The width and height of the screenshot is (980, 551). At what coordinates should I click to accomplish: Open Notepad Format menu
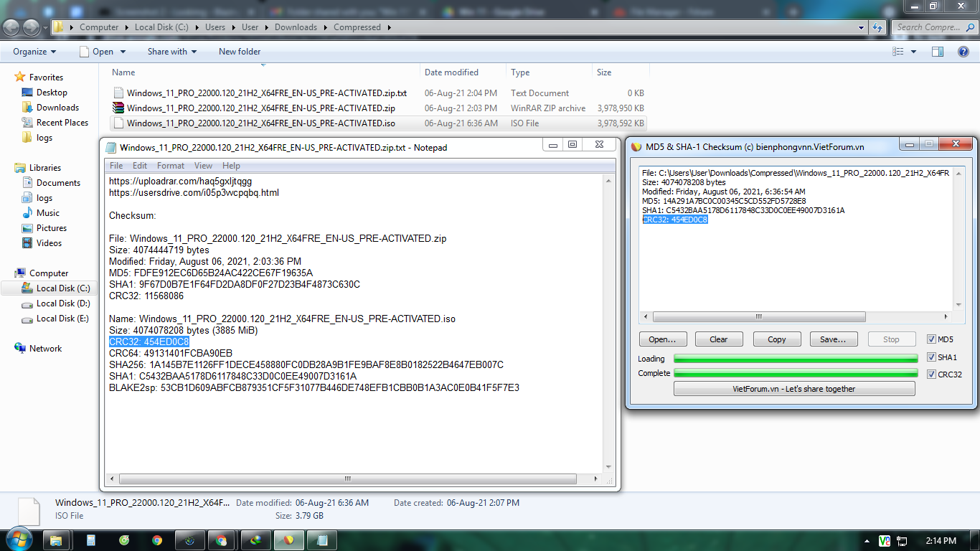(171, 166)
